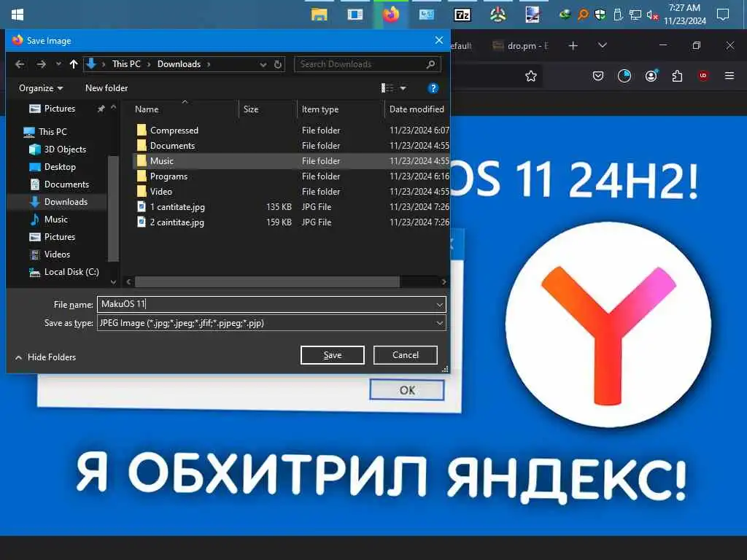Image resolution: width=747 pixels, height=560 pixels.
Task: Click OK in the background image
Action: coord(406,390)
